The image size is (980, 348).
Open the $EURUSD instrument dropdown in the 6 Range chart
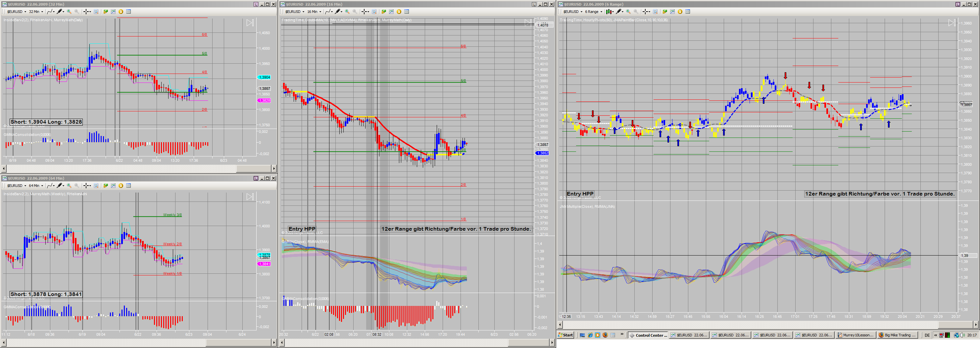pos(572,12)
